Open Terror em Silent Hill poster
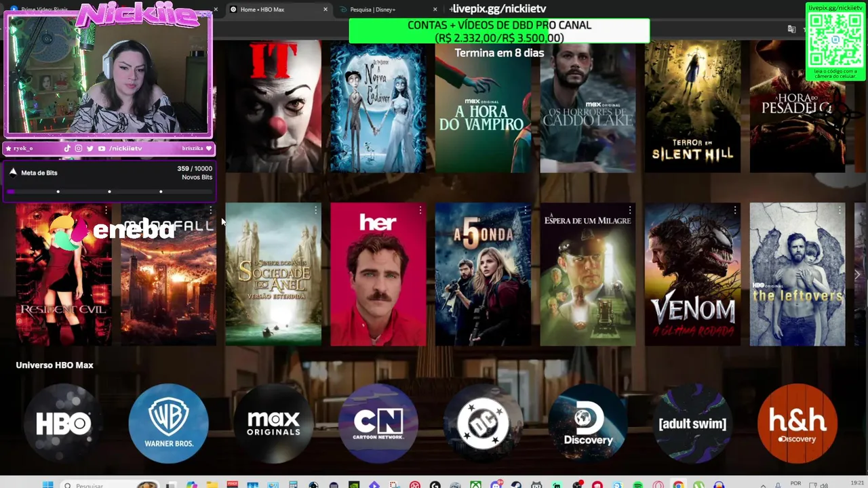The image size is (868, 488). pos(692,106)
